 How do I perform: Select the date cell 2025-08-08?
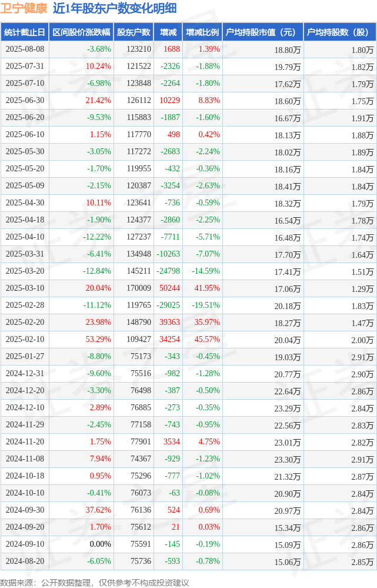point(25,49)
